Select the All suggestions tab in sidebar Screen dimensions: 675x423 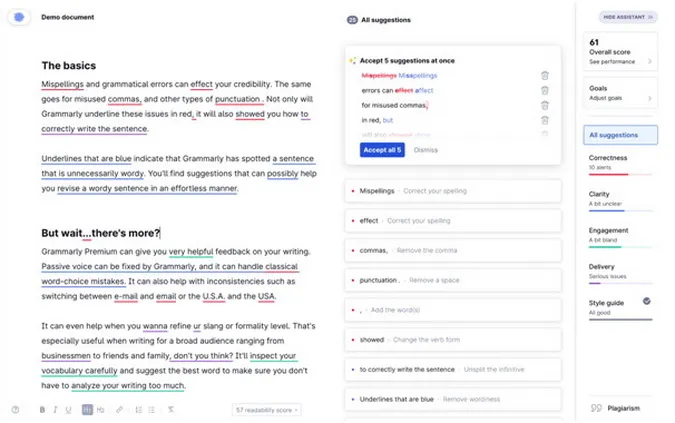[x=620, y=135]
